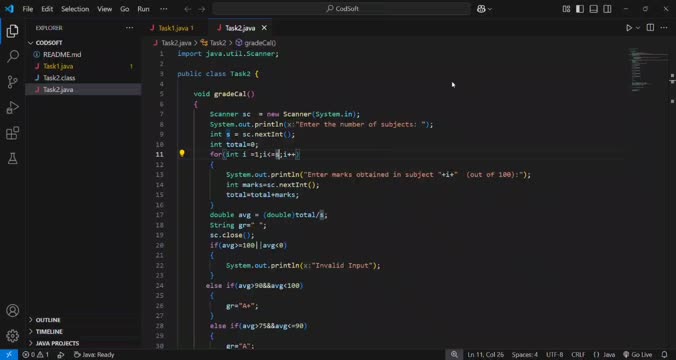
Task: Click the Accounts icon in activity bar
Action: pyautogui.click(x=13, y=310)
